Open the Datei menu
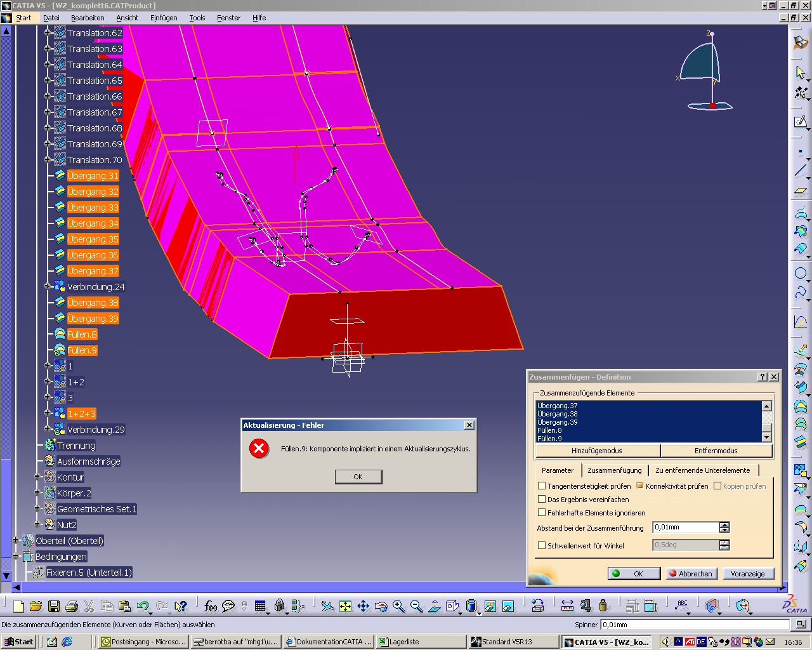The width and height of the screenshot is (812, 650). (x=51, y=18)
